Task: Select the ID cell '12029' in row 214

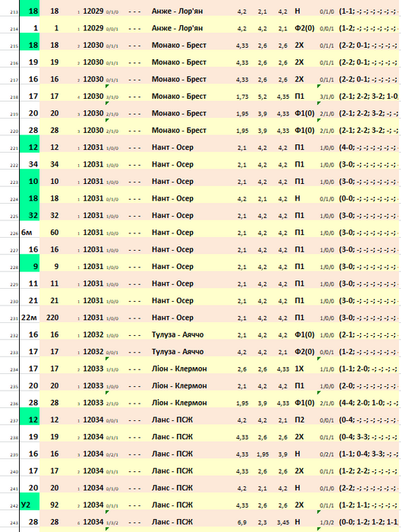Action: click(93, 28)
